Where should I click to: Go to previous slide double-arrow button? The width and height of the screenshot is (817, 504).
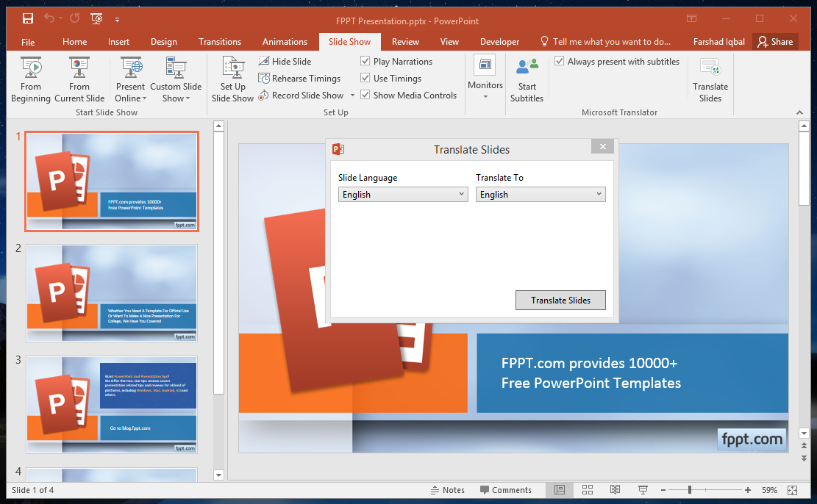[x=804, y=446]
